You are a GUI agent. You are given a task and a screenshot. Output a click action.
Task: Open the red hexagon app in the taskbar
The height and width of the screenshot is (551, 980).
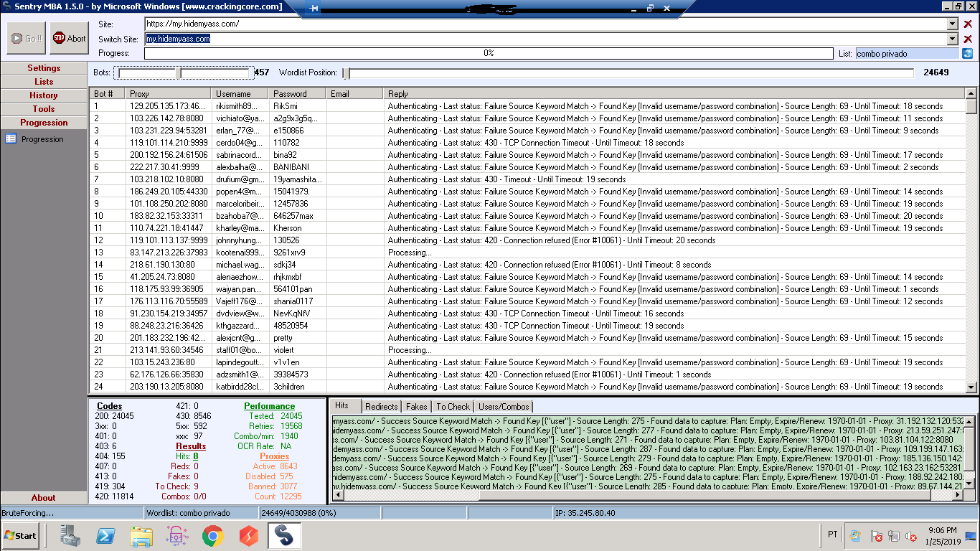click(x=248, y=536)
